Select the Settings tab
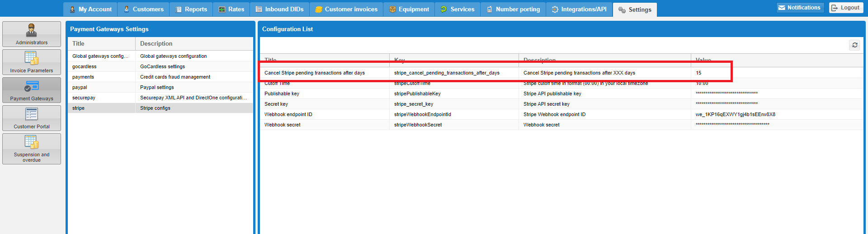Image resolution: width=868 pixels, height=234 pixels. coord(635,9)
